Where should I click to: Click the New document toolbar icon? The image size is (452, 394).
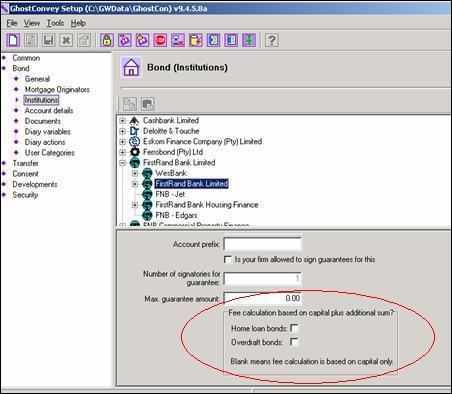[13, 40]
